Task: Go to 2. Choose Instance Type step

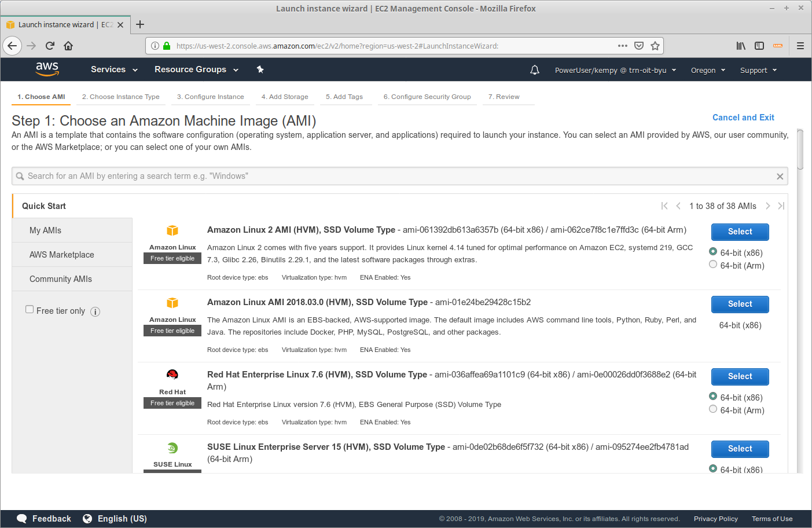Action: pyautogui.click(x=121, y=97)
